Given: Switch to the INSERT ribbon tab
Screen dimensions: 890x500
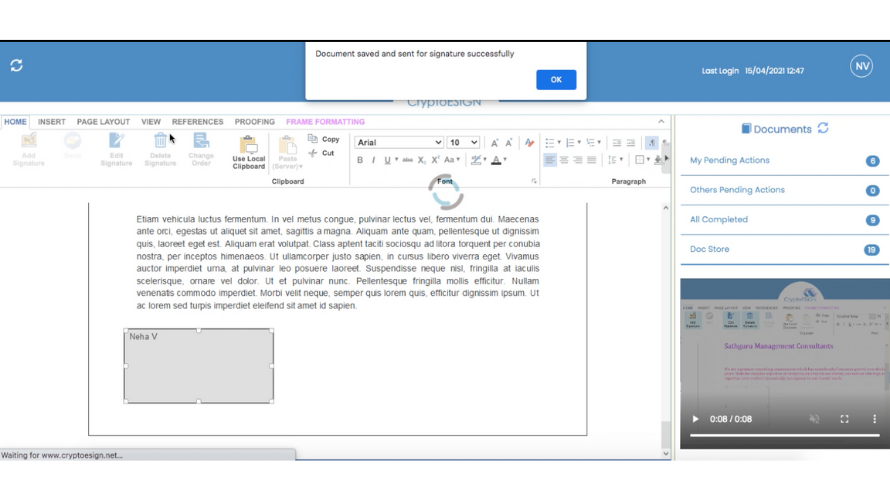Looking at the screenshot, I should [x=52, y=122].
